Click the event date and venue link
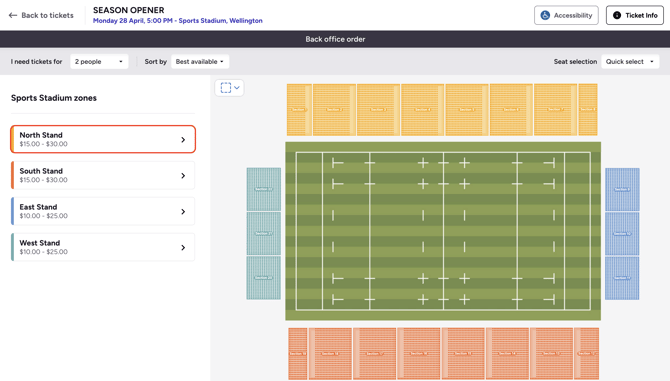The width and height of the screenshot is (670, 381). point(178,21)
